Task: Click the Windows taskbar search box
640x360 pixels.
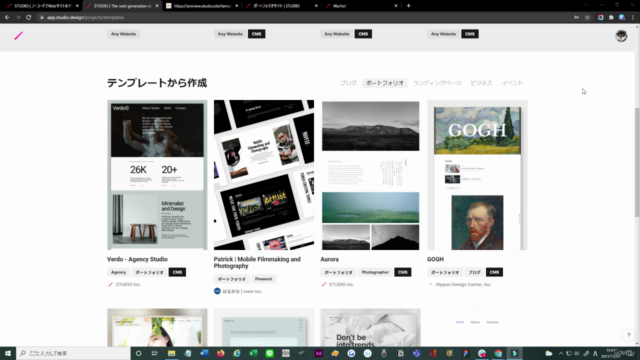Action: 73,353
